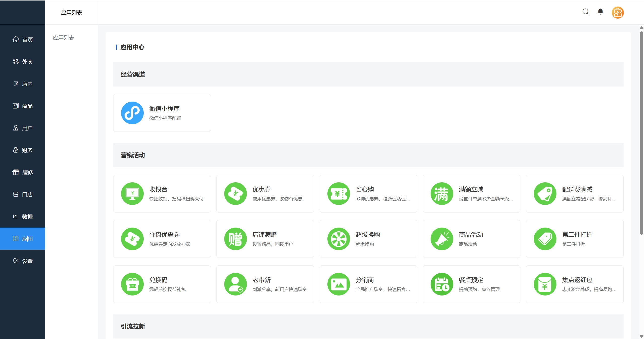This screenshot has width=644, height=339.
Task: Click the full-reduction 满 icon
Action: click(x=442, y=194)
